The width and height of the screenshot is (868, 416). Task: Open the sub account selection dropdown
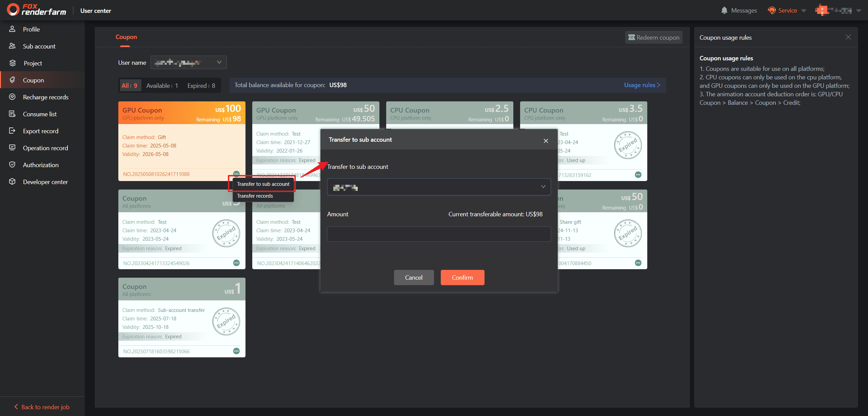pos(439,187)
